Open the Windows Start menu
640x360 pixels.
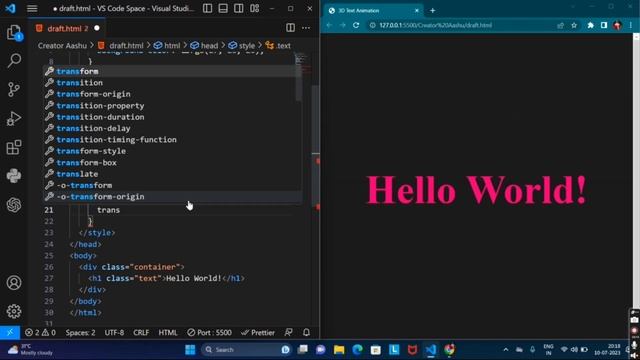coord(190,350)
